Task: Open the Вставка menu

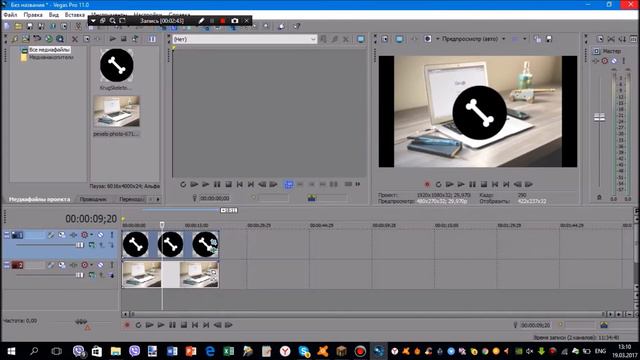Action: (x=75, y=15)
